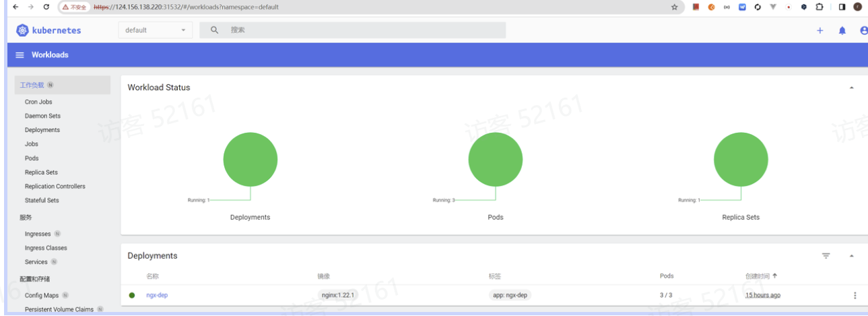Viewport: 868px width, 316px height.
Task: Toggle the hamburger navigation menu
Action: 20,55
